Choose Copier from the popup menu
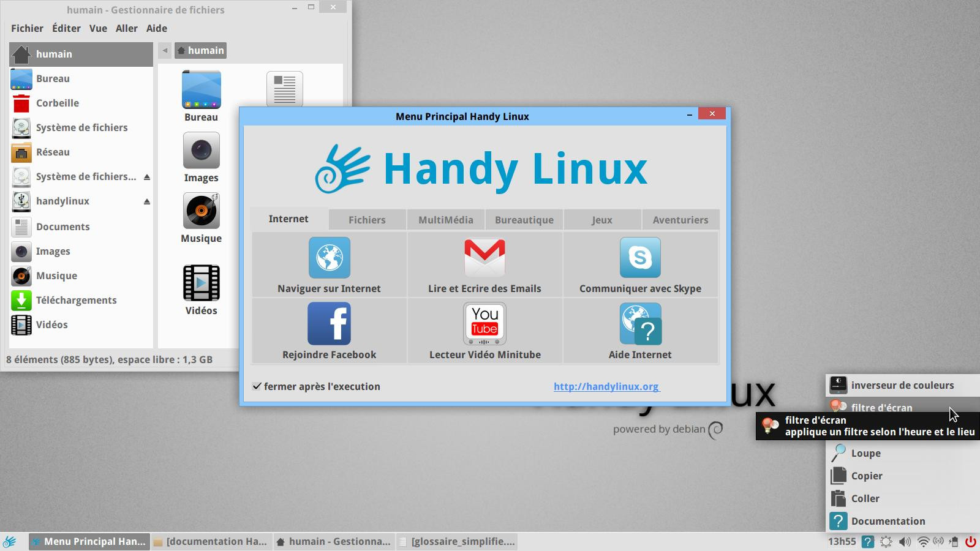 point(903,476)
